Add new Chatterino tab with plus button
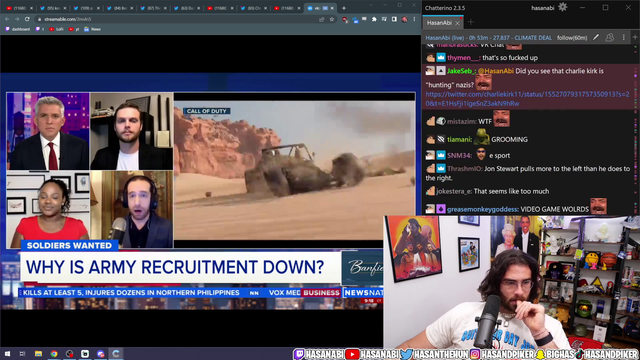Image resolution: width=640 pixels, height=360 pixels. (x=471, y=22)
